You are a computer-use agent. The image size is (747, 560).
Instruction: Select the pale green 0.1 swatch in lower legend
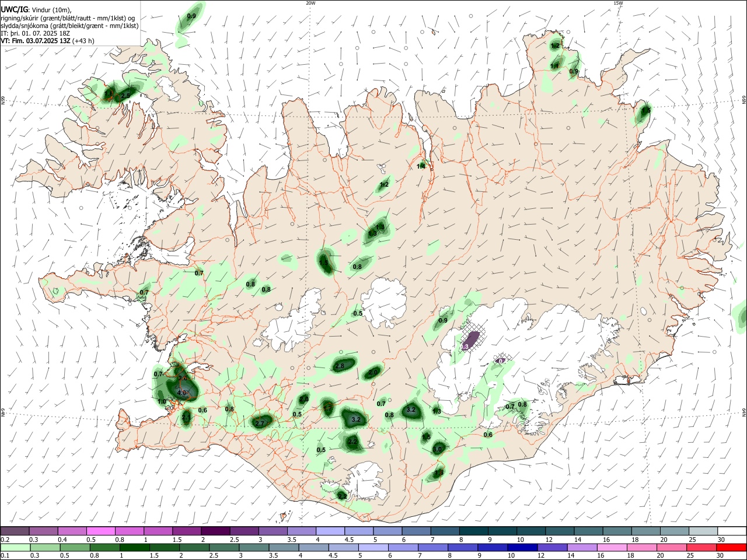[15, 547]
